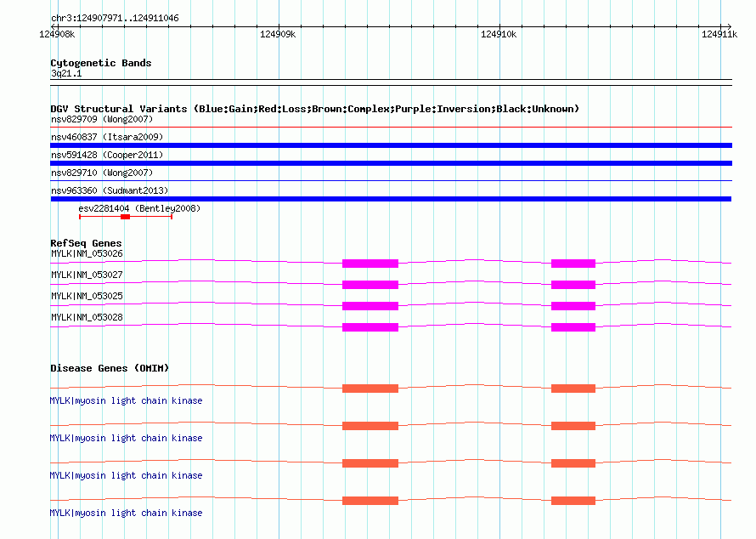Select the red loss glyph under esv2281404

pyautogui.click(x=126, y=217)
